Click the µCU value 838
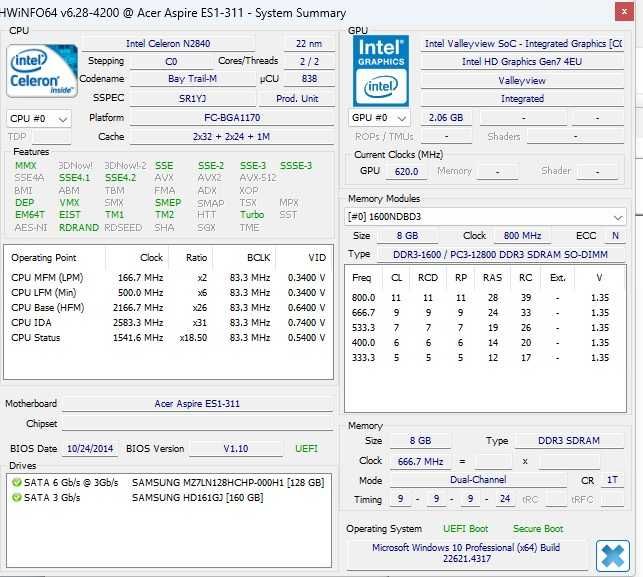The width and height of the screenshot is (643, 577). (309, 79)
